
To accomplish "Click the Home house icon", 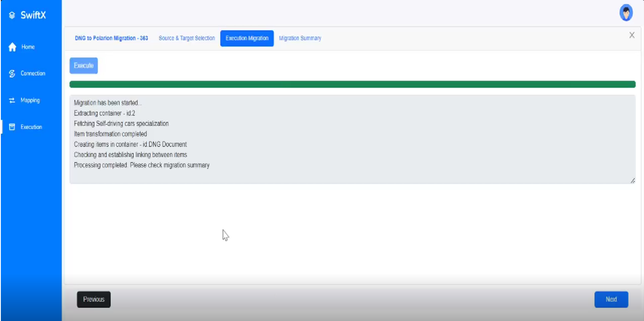I will (x=13, y=47).
